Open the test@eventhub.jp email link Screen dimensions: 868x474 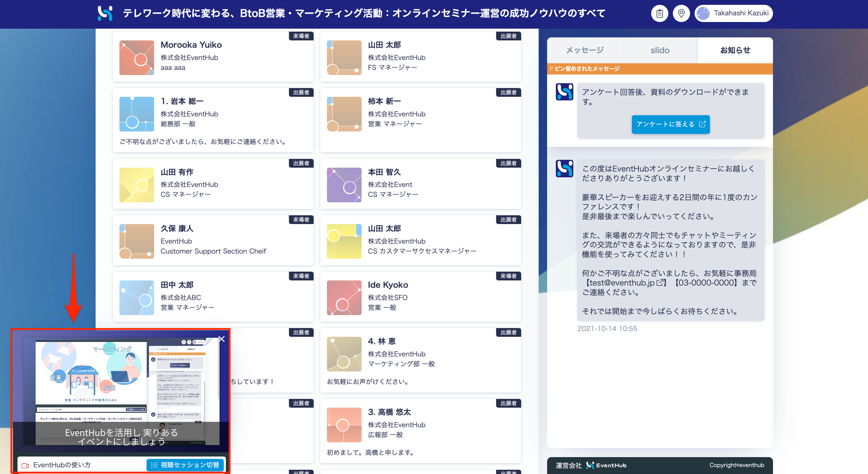[x=626, y=283]
